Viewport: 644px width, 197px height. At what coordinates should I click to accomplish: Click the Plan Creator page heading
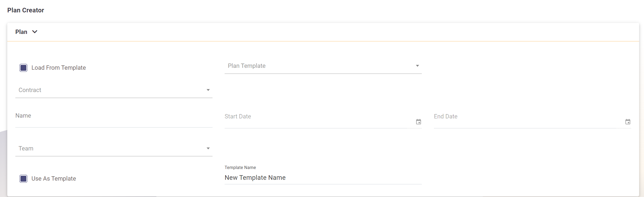pos(26,10)
